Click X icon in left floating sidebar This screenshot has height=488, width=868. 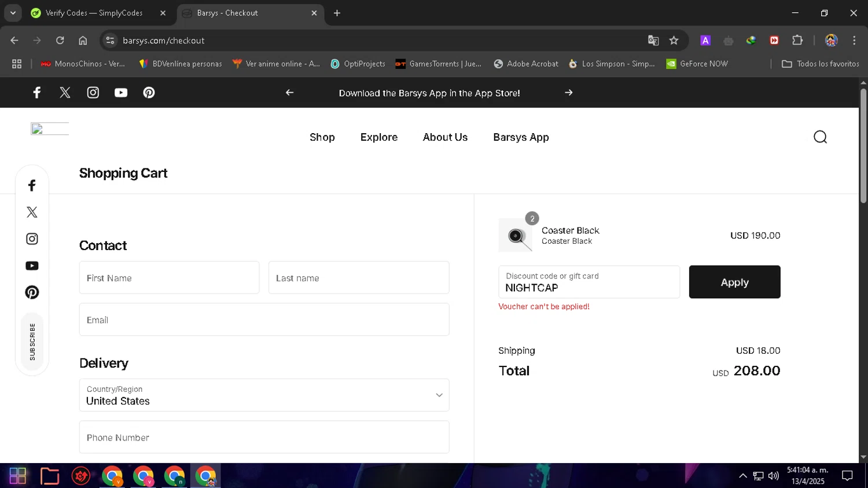(32, 212)
